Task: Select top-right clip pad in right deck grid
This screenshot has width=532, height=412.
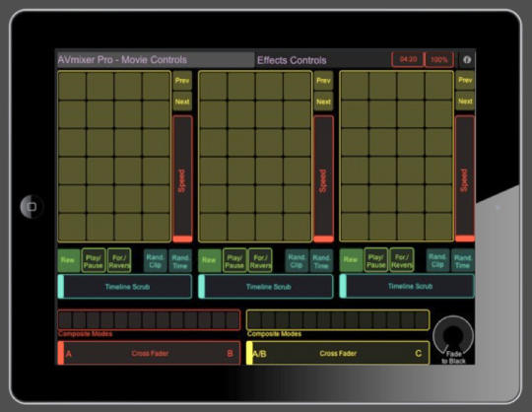Action: (x=438, y=85)
